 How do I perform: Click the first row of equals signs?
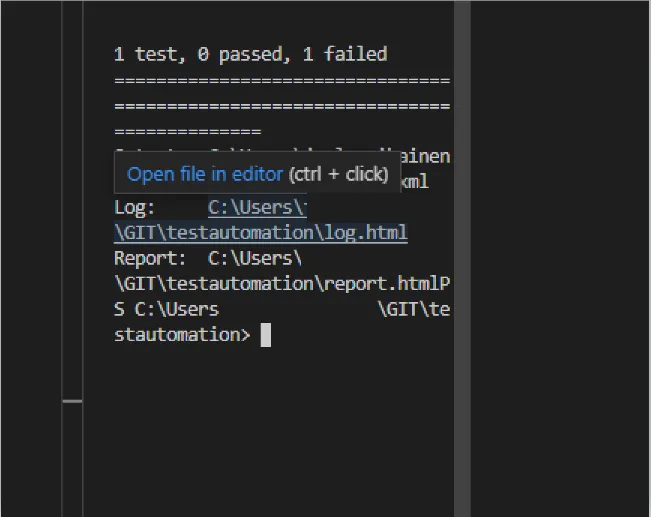point(282,80)
